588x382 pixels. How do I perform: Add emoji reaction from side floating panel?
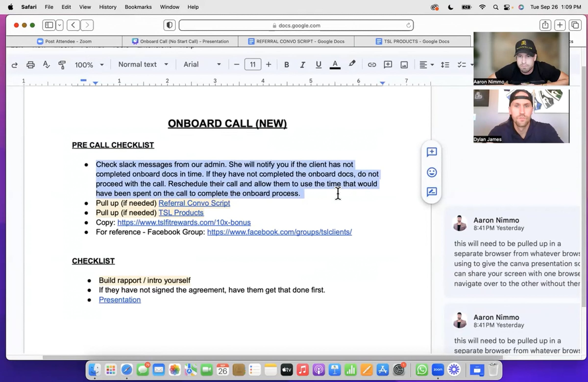(x=432, y=172)
